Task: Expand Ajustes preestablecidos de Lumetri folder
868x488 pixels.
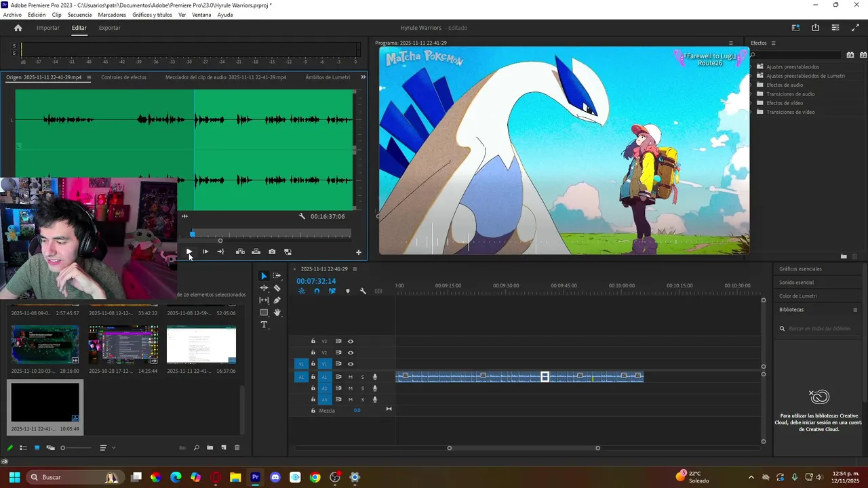Action: 751,76
